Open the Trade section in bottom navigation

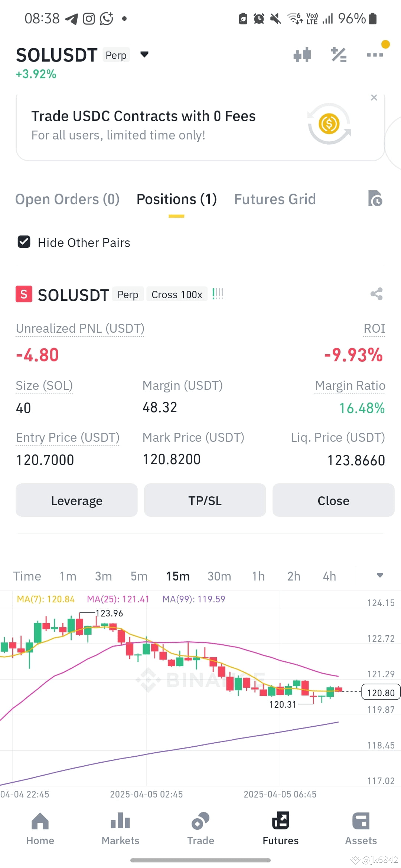(x=200, y=829)
